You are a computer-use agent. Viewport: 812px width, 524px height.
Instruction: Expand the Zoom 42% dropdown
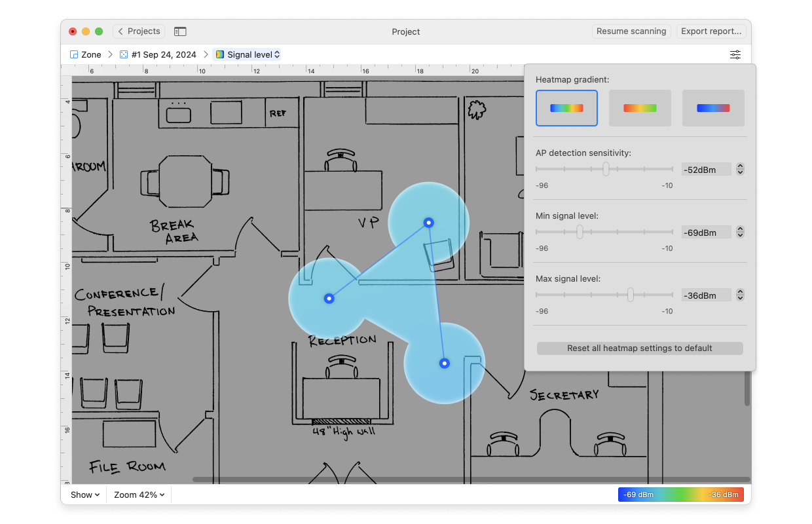139,495
